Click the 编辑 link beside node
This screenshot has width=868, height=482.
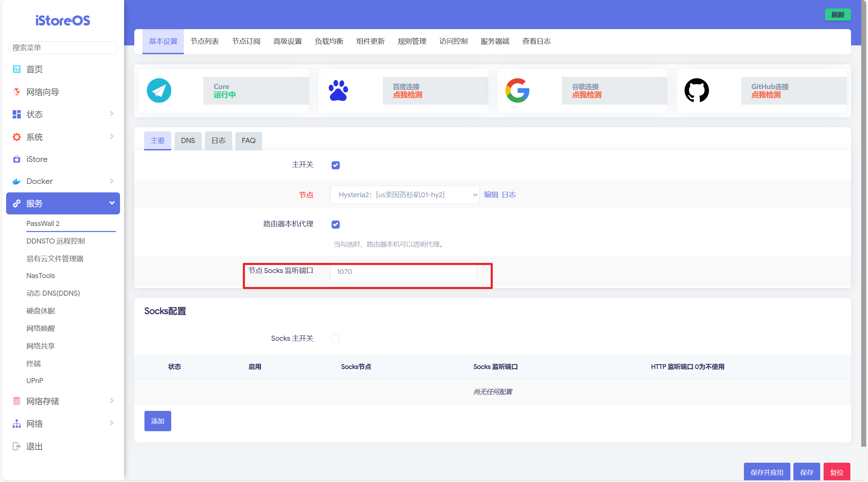point(491,195)
